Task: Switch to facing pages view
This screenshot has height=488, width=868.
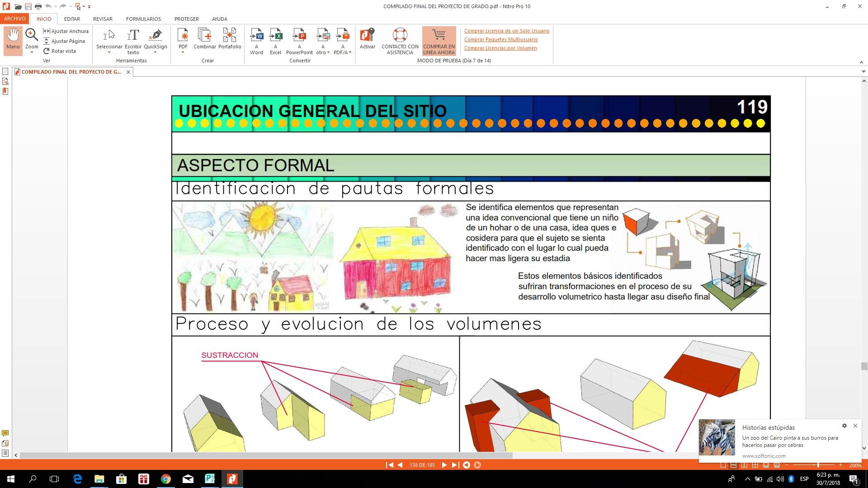Action: coord(744,465)
